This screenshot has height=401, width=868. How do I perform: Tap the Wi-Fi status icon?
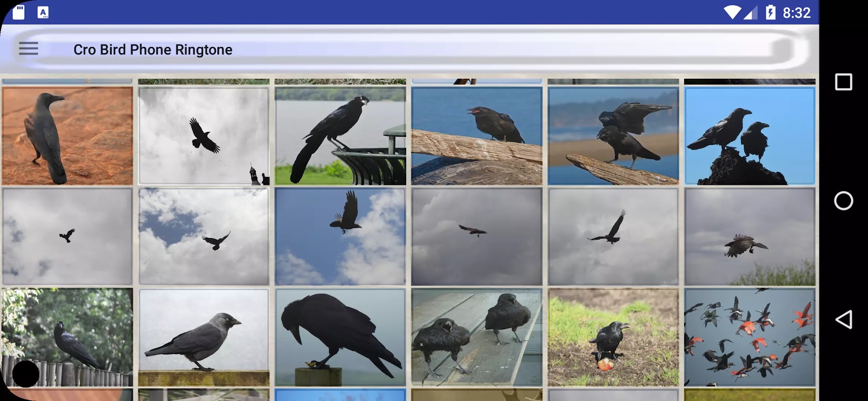[x=732, y=13]
